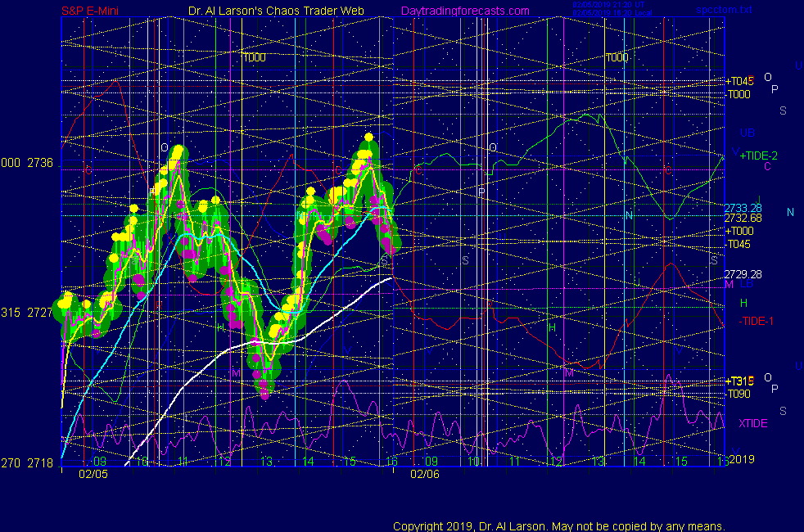804x532 pixels.
Task: Click hour 13 on the 02/06 time axis
Action: 598,462
